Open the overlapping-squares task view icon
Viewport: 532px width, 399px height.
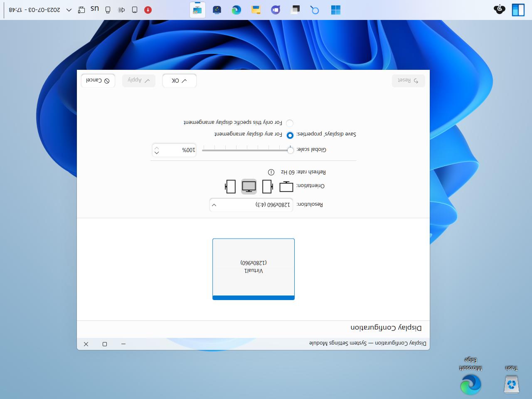click(296, 10)
